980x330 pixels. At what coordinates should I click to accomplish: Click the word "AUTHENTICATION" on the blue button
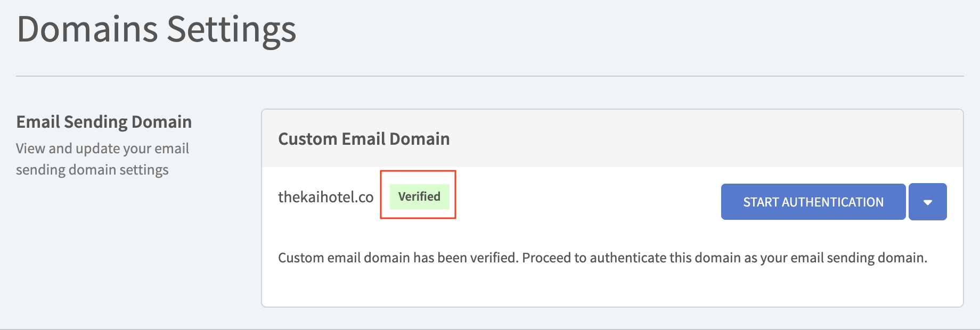click(832, 202)
